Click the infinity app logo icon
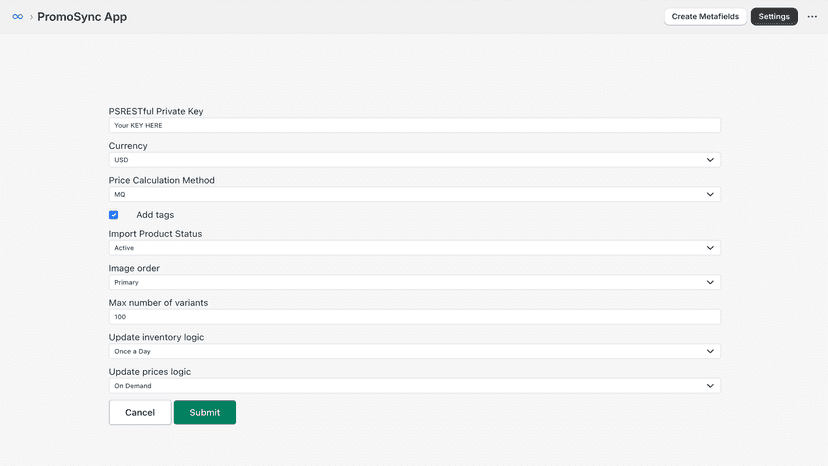This screenshot has width=828, height=466. [17, 17]
